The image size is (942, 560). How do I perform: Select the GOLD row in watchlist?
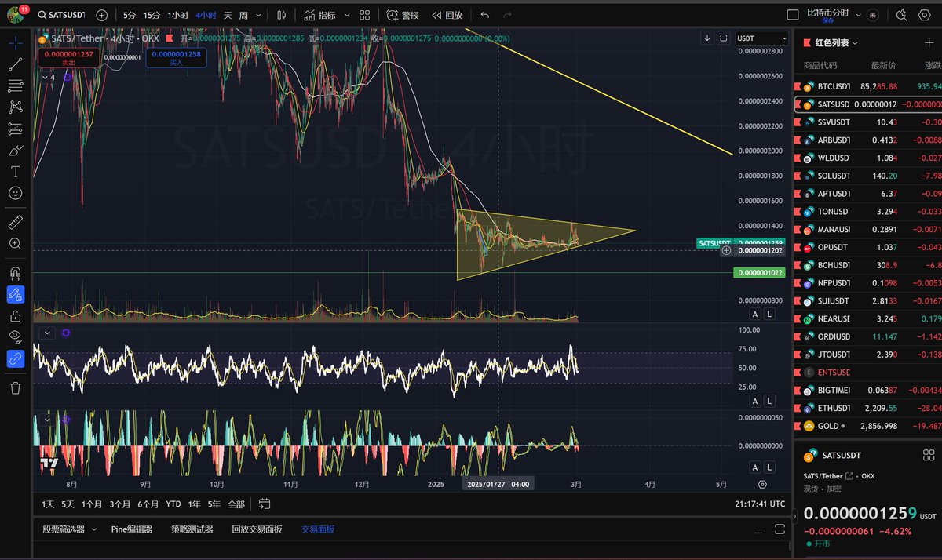click(868, 426)
